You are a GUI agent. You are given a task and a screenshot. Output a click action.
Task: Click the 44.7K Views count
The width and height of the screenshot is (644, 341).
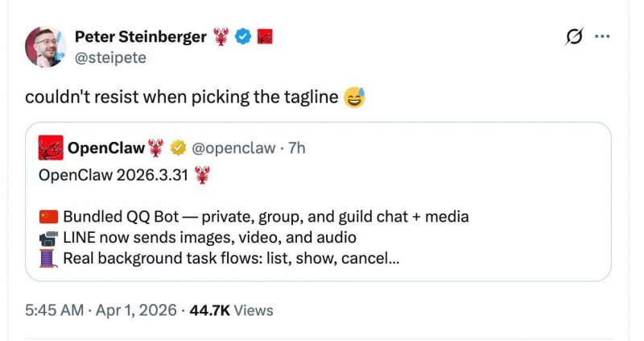(x=231, y=310)
